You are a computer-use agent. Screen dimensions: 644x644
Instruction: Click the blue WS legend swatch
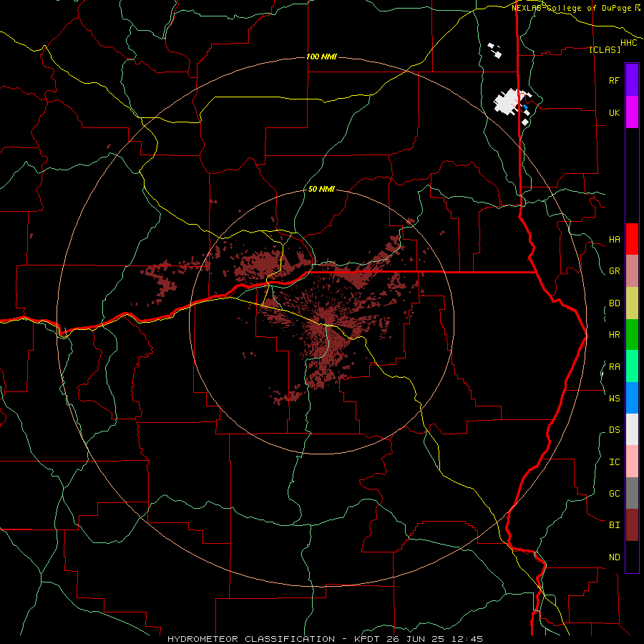click(632, 398)
